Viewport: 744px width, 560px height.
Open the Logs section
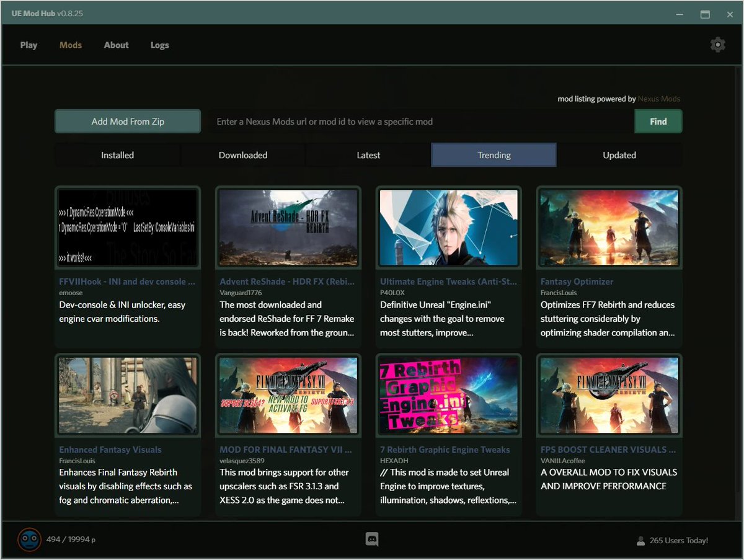[159, 45]
